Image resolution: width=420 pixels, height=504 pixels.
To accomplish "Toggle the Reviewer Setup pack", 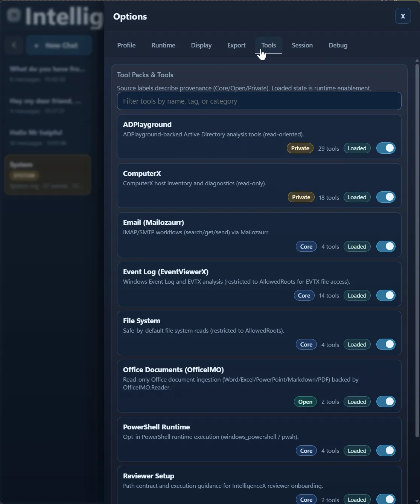I will click(386, 499).
